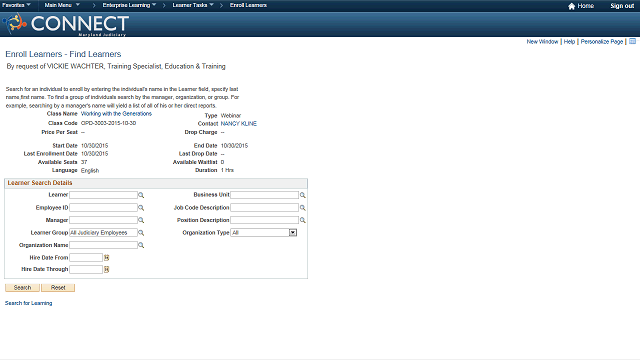Click the Manager field lookup magnifier

[141, 220]
